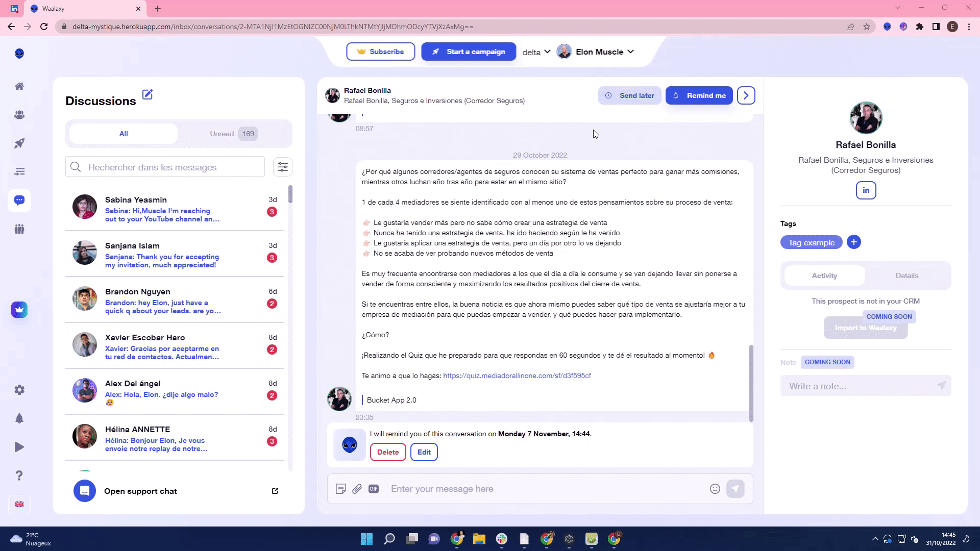Open the Home page from sidebar
Viewport: 980px width, 551px height.
click(19, 86)
